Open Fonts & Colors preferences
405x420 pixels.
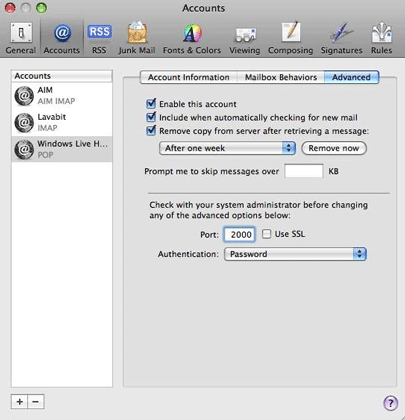coord(192,38)
